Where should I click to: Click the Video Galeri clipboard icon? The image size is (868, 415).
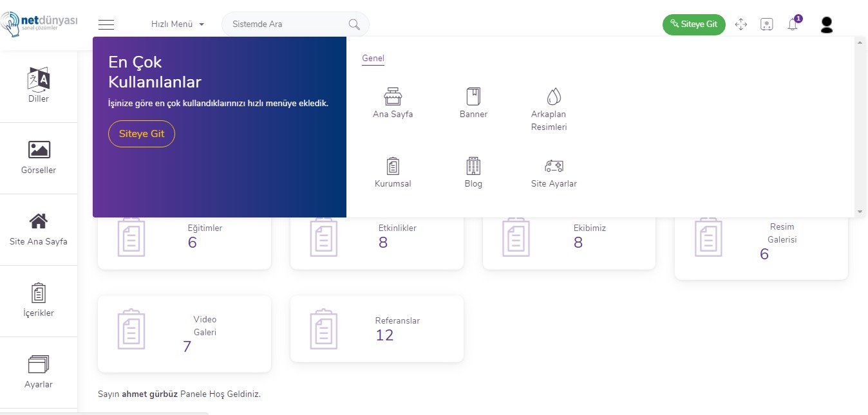coord(131,329)
